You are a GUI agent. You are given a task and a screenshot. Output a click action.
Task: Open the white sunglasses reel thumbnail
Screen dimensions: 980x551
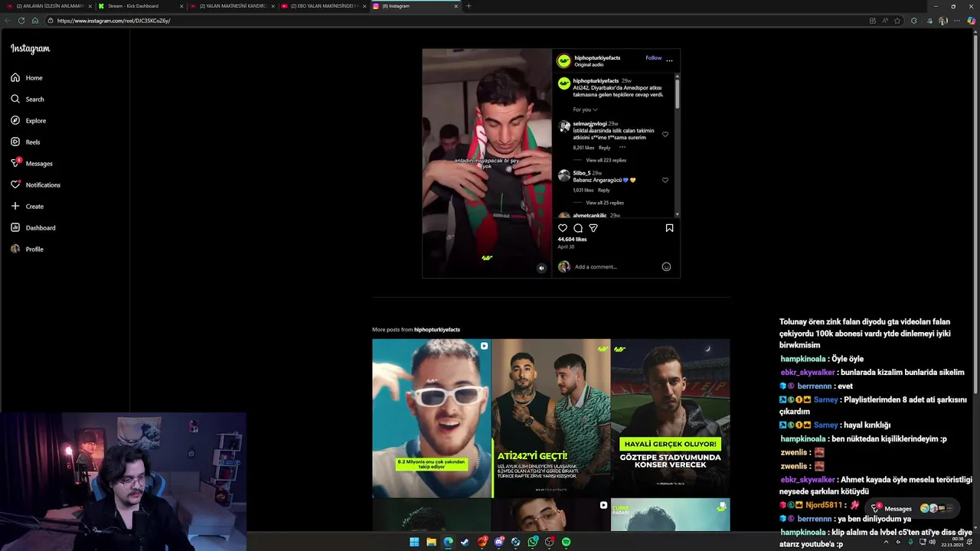click(432, 419)
